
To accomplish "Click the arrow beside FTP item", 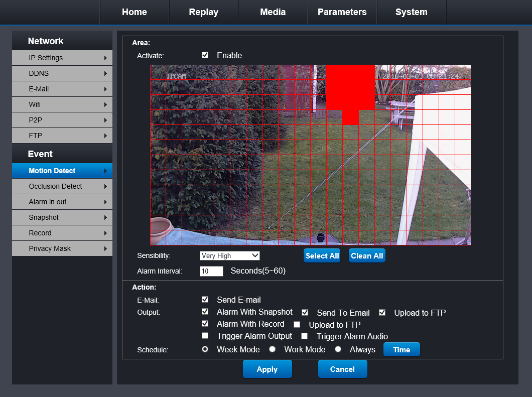I will 105,136.
